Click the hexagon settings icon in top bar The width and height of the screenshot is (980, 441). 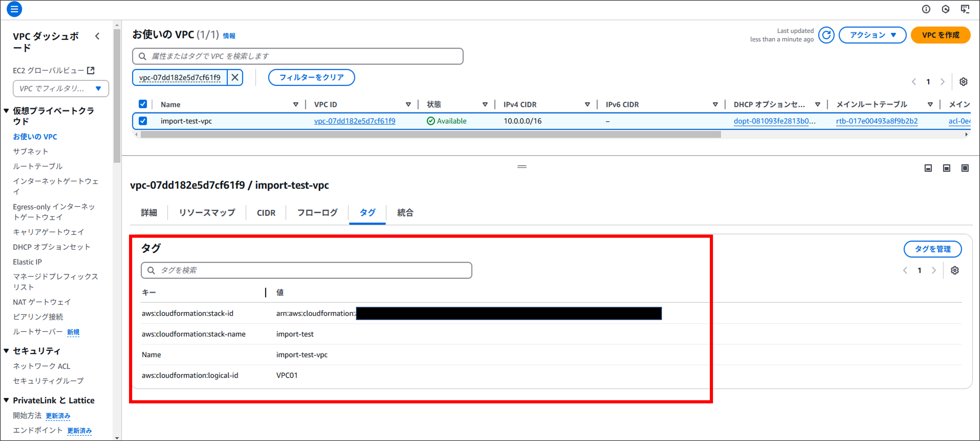[945, 9]
